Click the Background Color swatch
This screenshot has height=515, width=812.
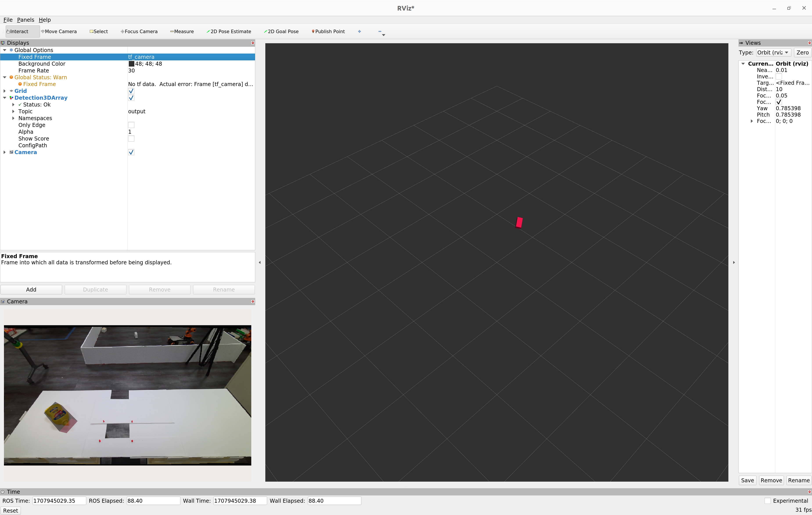pos(131,64)
